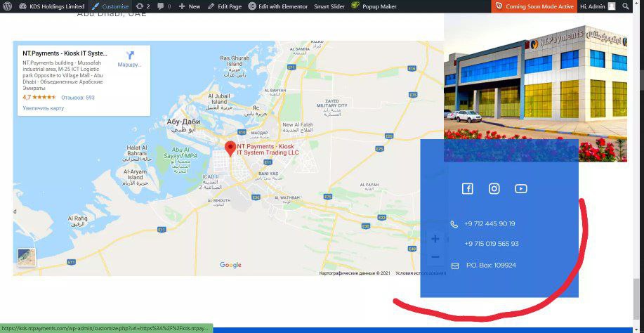Click the P.O. Box: 109924 text

click(x=491, y=266)
